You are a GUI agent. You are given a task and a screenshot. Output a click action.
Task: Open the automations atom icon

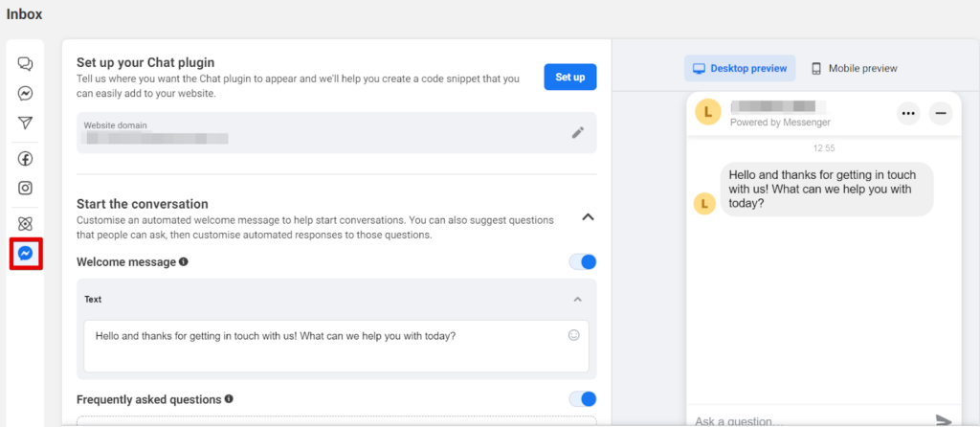coord(26,224)
